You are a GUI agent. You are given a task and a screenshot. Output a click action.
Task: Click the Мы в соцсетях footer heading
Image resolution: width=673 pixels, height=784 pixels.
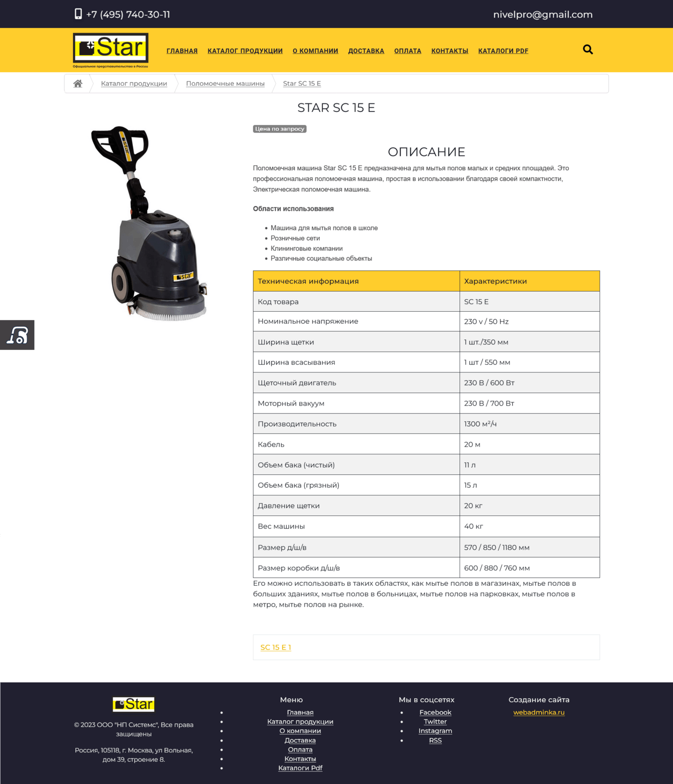click(426, 700)
